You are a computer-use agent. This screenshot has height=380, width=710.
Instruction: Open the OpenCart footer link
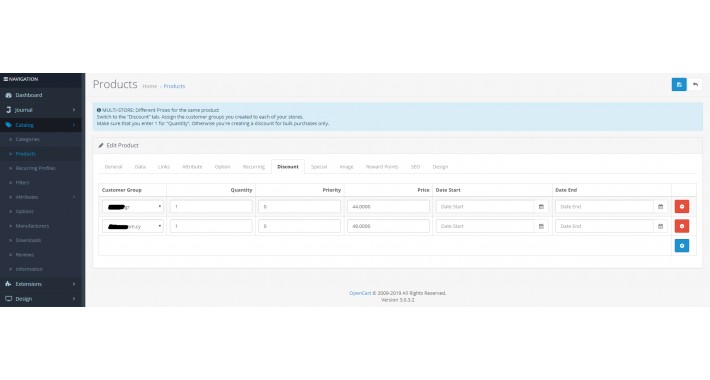click(360, 293)
